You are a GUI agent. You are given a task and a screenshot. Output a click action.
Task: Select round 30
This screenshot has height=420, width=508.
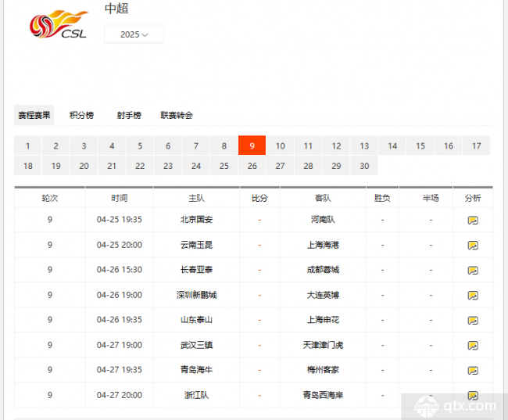tap(364, 166)
